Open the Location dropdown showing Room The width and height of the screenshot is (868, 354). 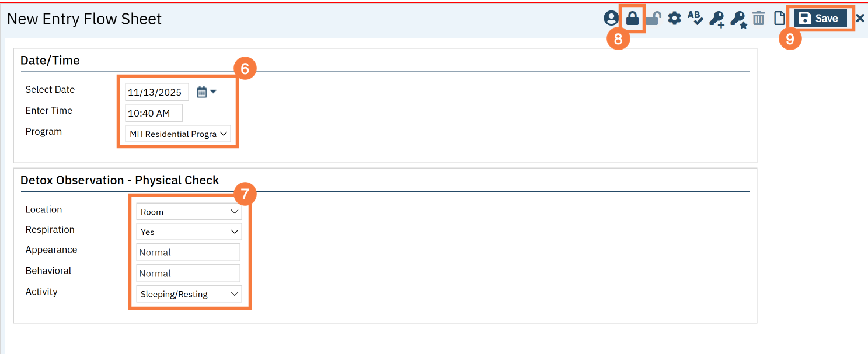(x=189, y=212)
